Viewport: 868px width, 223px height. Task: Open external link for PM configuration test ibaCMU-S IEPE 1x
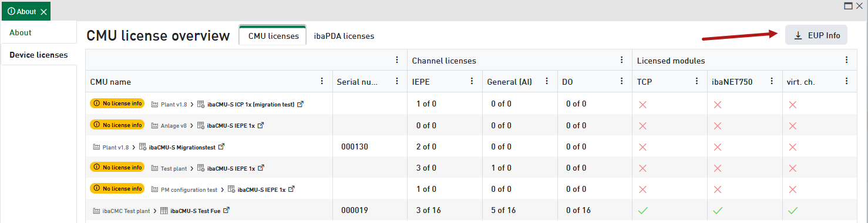click(291, 189)
